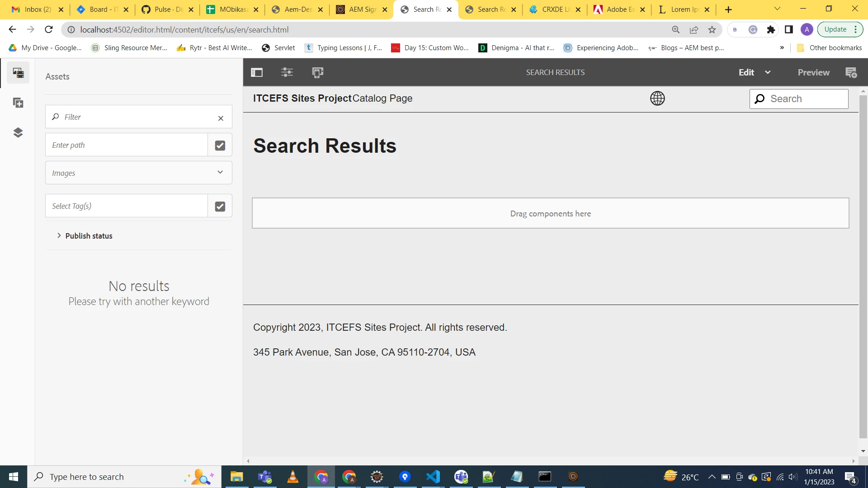868x488 pixels.
Task: Open Page Information sliders icon
Action: (x=287, y=72)
